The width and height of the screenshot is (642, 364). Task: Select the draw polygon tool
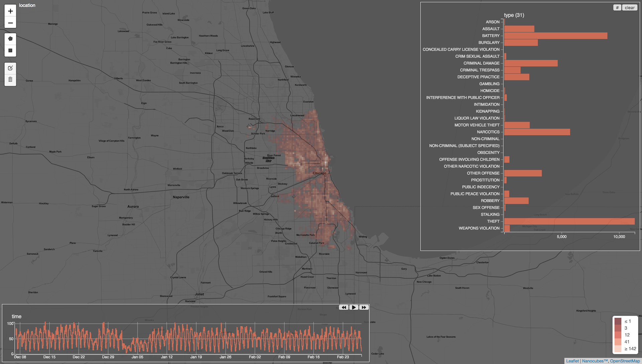tap(10, 39)
